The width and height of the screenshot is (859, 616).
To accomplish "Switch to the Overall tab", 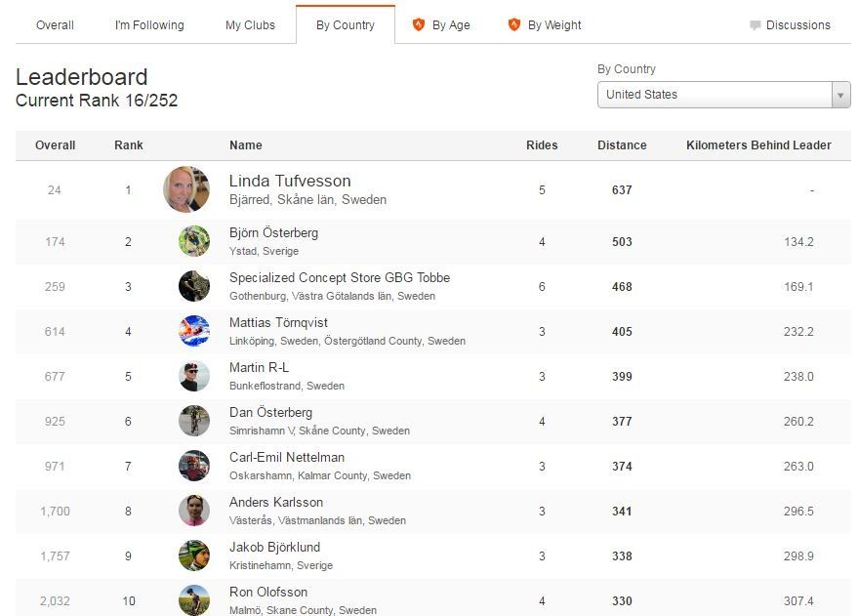I will [x=55, y=25].
